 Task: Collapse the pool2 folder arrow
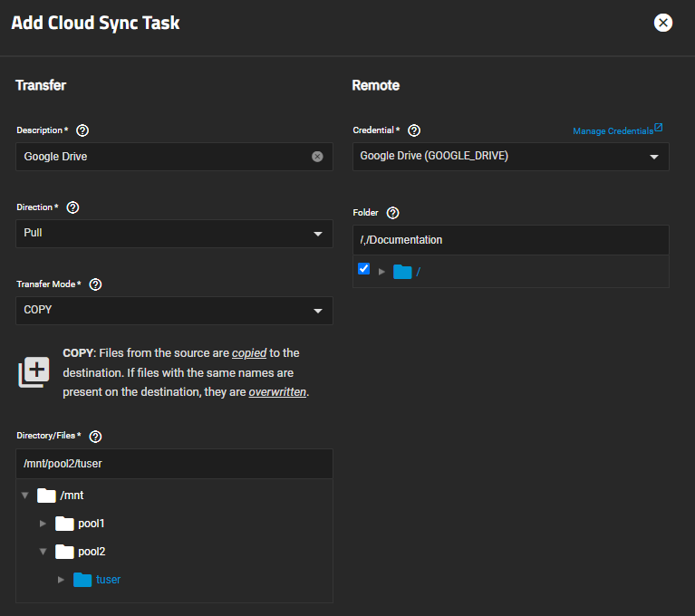tap(43, 552)
